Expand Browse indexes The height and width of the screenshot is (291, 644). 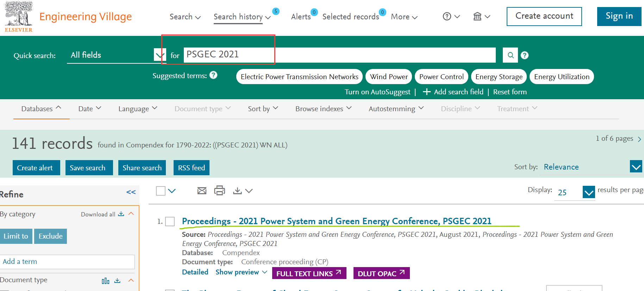click(323, 109)
